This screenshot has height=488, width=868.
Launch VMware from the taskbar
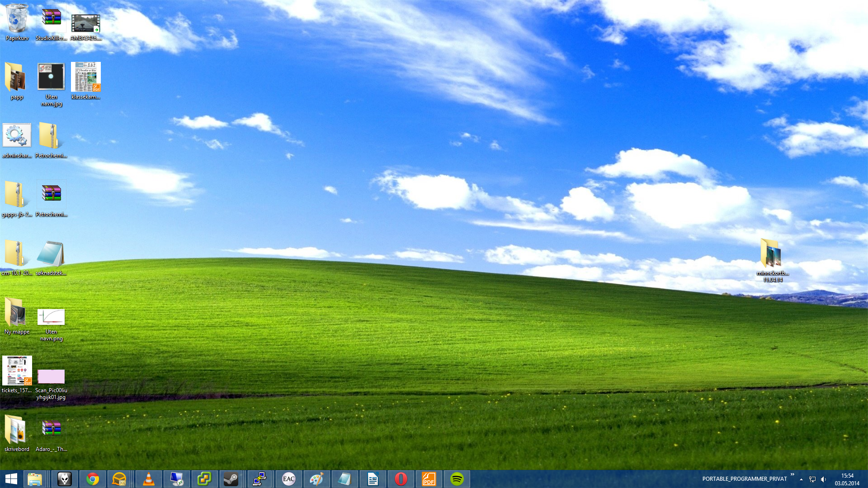204,479
